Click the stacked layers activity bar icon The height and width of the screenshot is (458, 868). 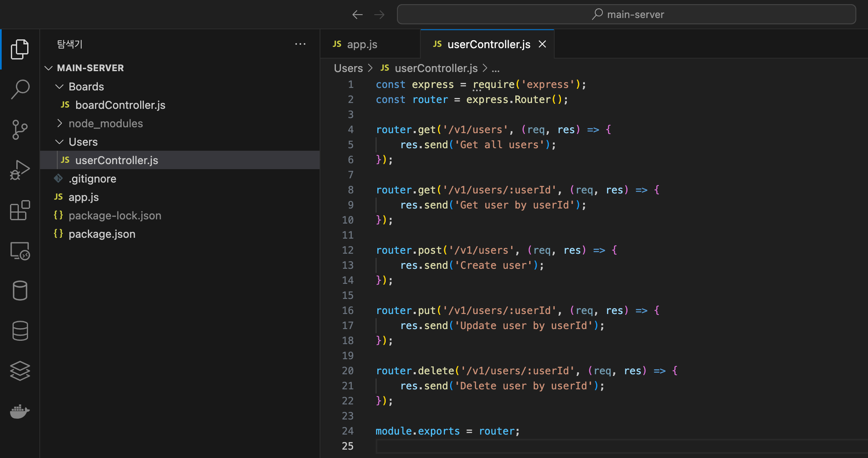point(20,371)
